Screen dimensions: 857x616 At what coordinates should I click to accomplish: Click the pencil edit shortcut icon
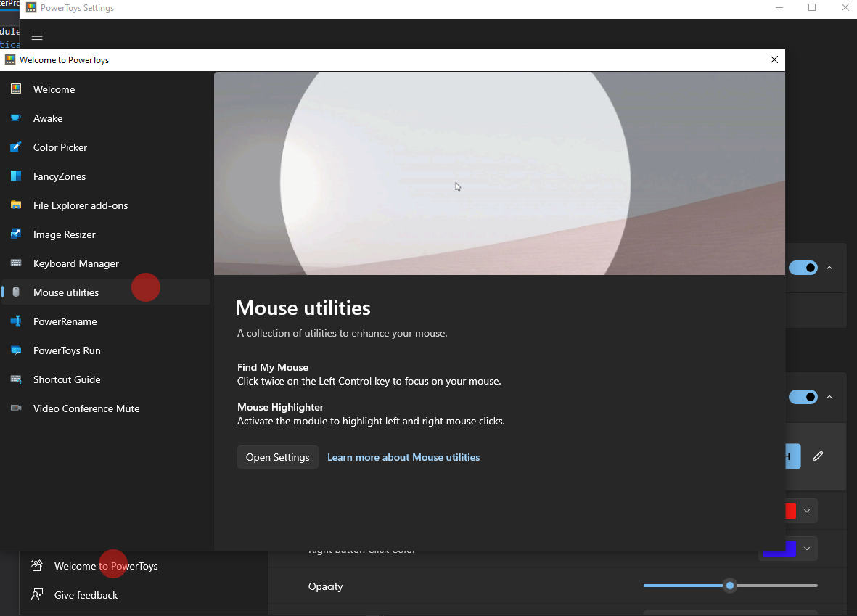tap(818, 456)
